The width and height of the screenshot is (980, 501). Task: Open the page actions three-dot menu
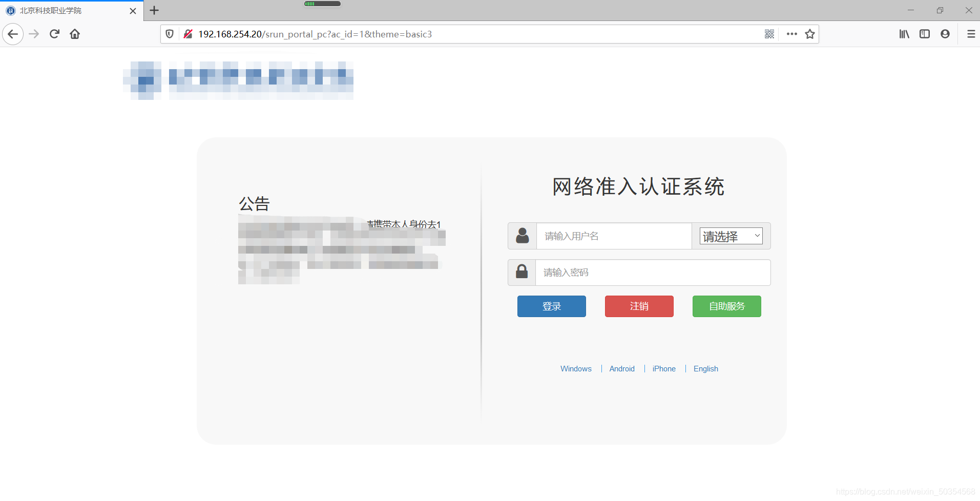click(x=792, y=34)
